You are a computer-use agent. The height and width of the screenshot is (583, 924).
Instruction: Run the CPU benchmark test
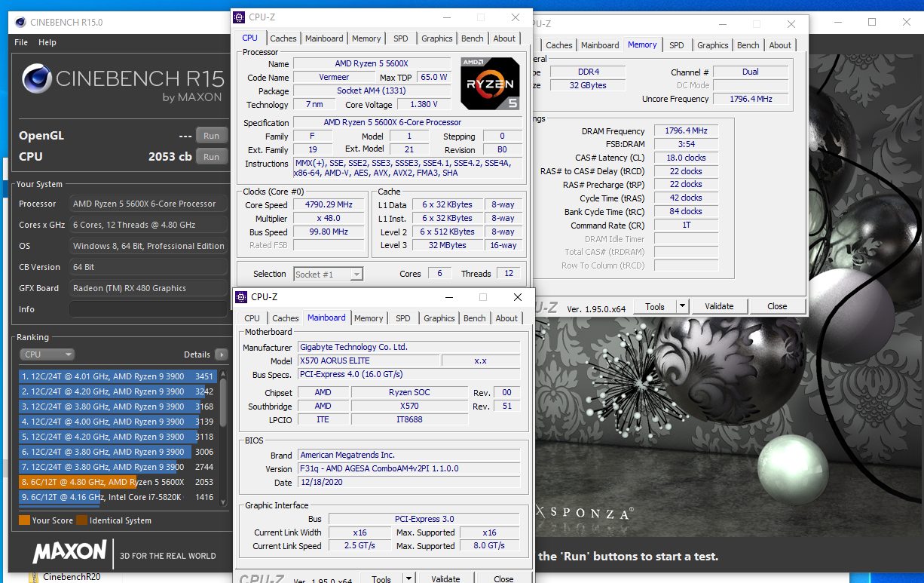coord(211,157)
